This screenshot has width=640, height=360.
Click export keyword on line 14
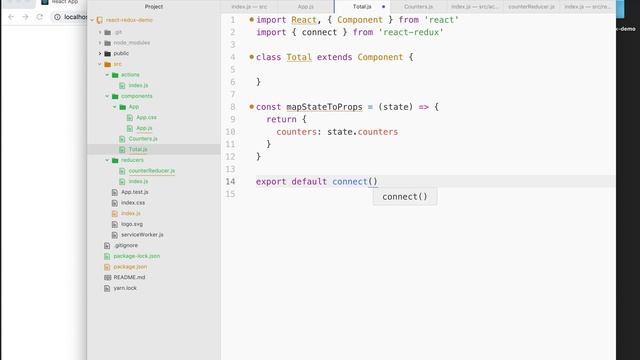pyautogui.click(x=271, y=182)
